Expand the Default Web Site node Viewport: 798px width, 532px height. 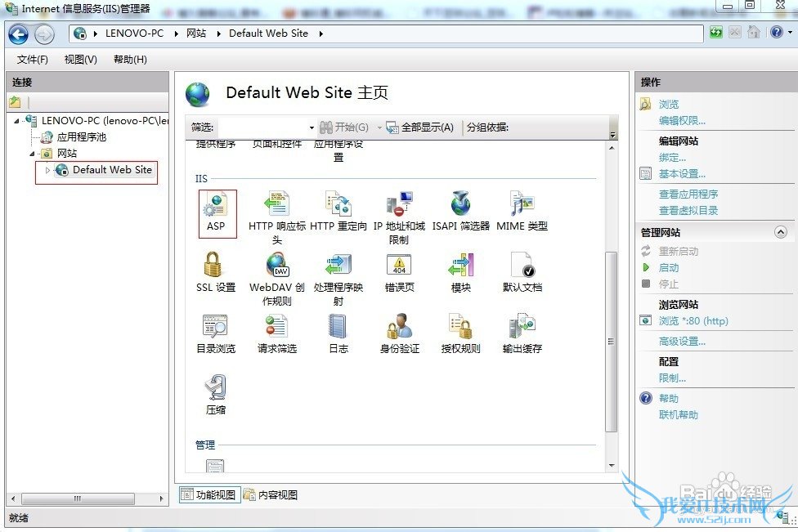coord(47,170)
